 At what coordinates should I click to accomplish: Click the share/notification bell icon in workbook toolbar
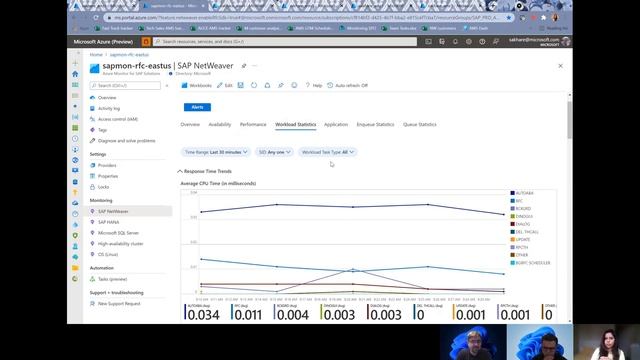[267, 85]
